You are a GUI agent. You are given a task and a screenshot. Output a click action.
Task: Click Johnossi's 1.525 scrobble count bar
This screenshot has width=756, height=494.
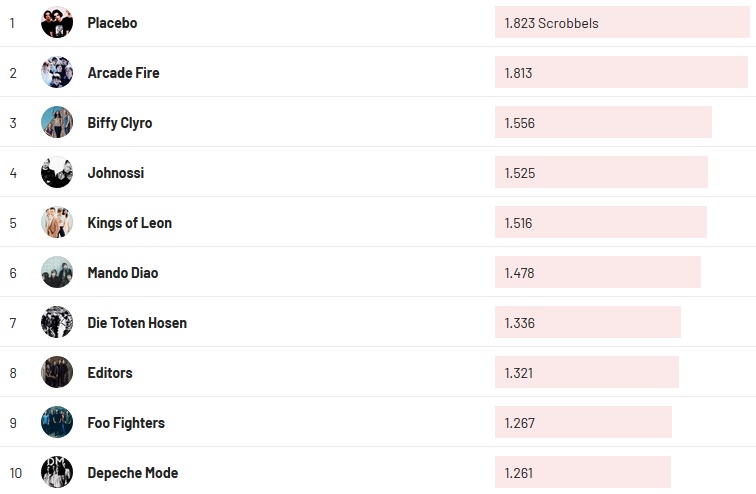(601, 172)
